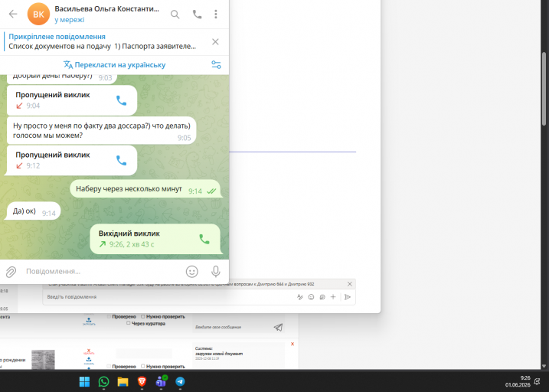Viewport: 549px width, 392px height.
Task: Close the status banner in Teams window
Action: [x=349, y=284]
